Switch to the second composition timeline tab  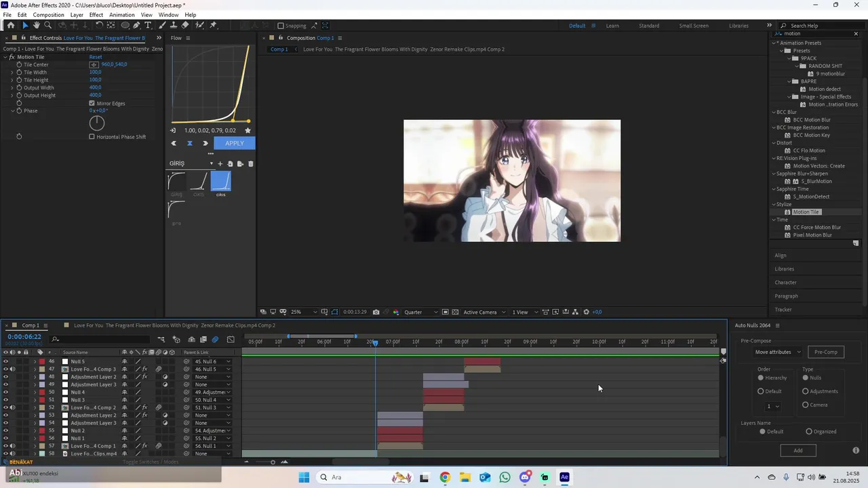pyautogui.click(x=174, y=325)
